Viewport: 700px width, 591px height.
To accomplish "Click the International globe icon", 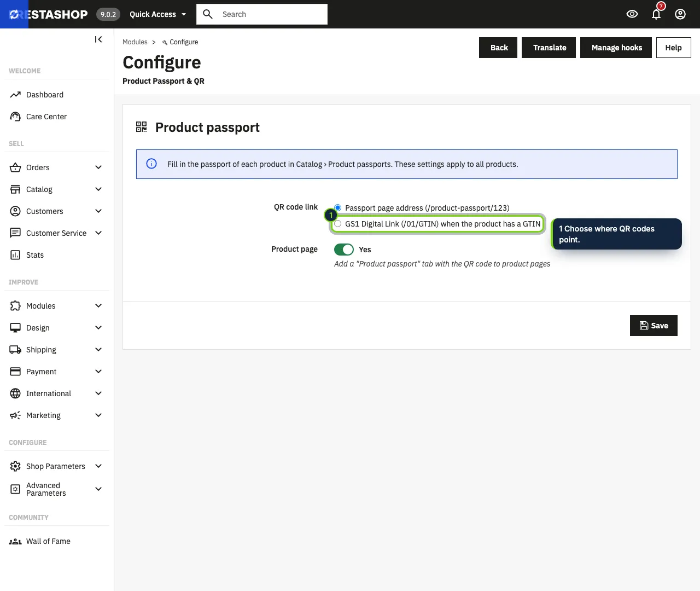I will click(x=15, y=393).
